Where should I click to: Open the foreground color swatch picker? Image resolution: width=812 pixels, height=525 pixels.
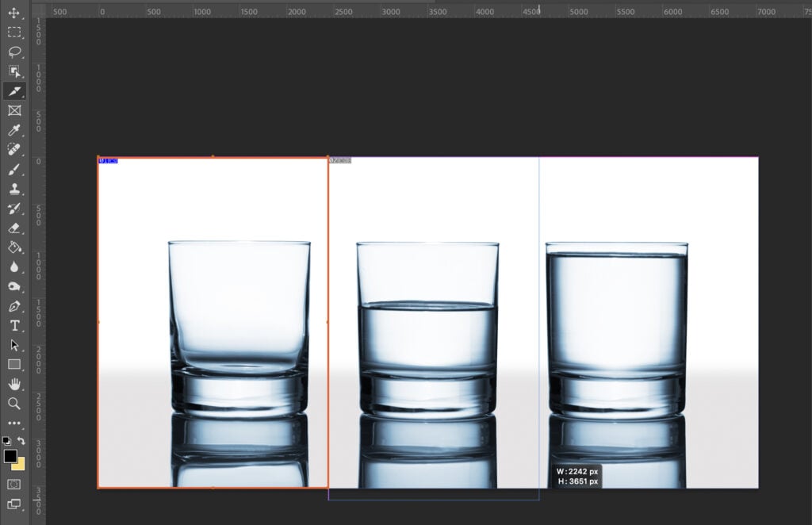tap(11, 457)
